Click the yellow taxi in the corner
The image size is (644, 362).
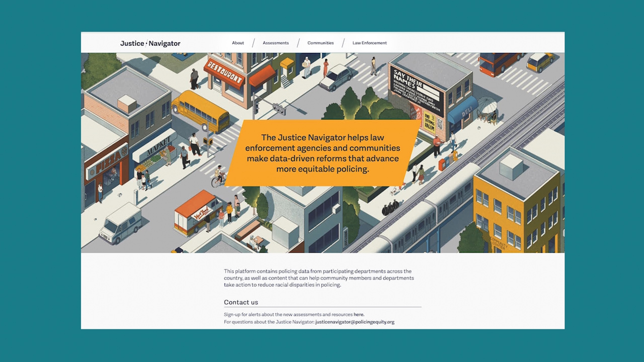coord(539,62)
